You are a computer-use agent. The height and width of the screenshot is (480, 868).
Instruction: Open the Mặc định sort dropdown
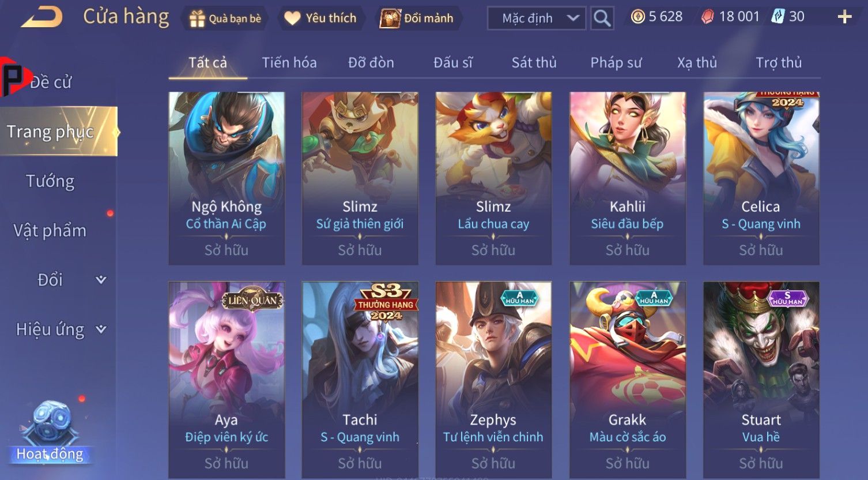pyautogui.click(x=537, y=18)
